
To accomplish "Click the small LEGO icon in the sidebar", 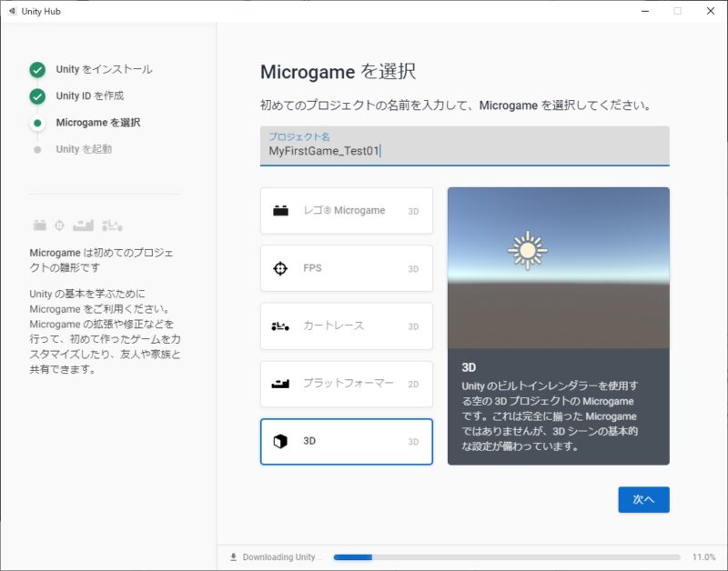I will tap(40, 225).
